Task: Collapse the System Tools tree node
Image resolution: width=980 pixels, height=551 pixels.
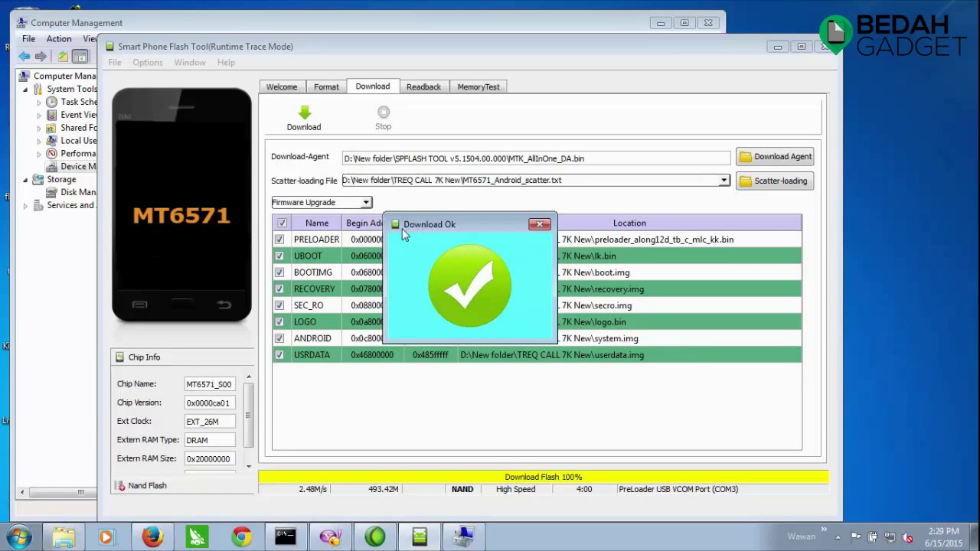Action: [25, 89]
